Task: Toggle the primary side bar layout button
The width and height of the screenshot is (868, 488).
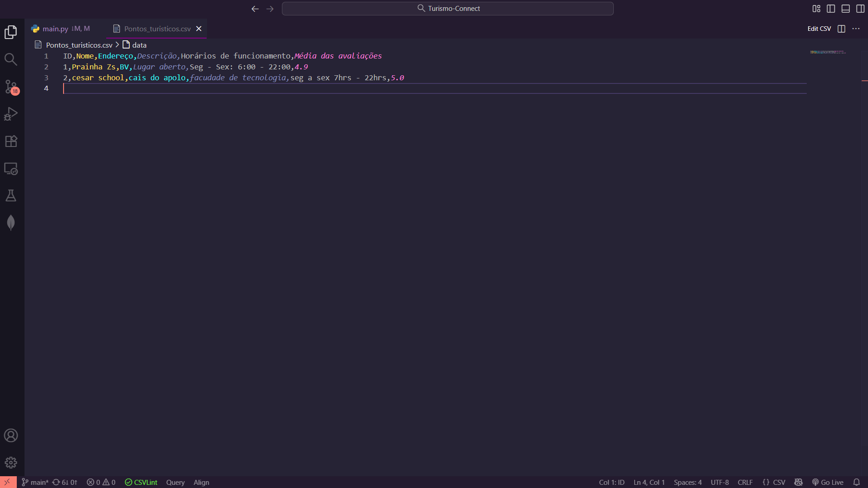Action: 831,9
